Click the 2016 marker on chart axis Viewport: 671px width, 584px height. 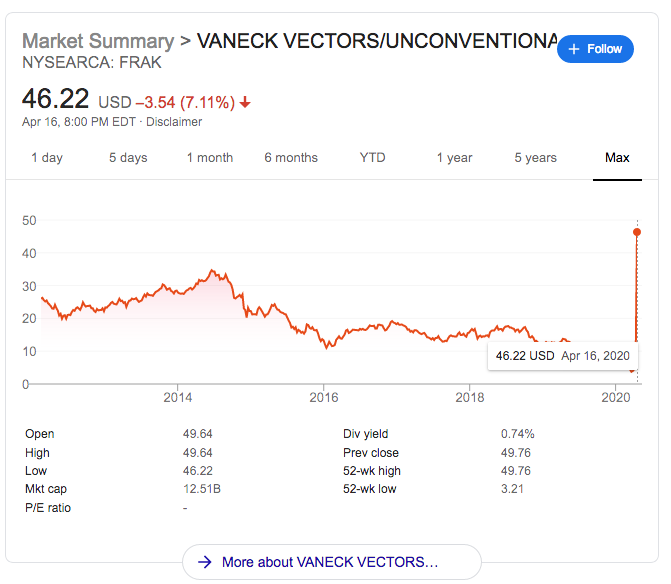point(324,397)
